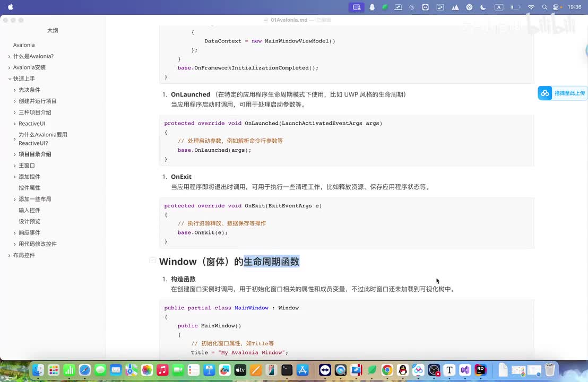Expand ReactiveUI outline item
The height and width of the screenshot is (382, 588).
pyautogui.click(x=15, y=124)
